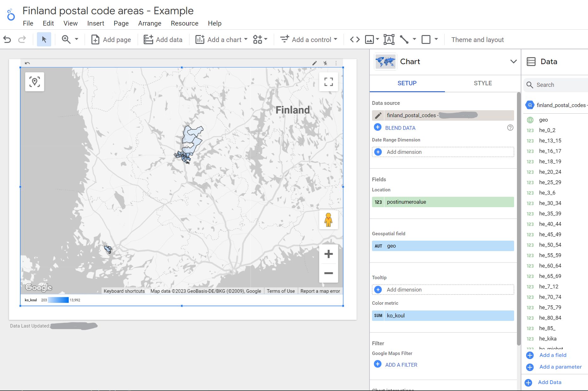Click the chart header reset undo arrow
588x391 pixels.
pos(27,63)
